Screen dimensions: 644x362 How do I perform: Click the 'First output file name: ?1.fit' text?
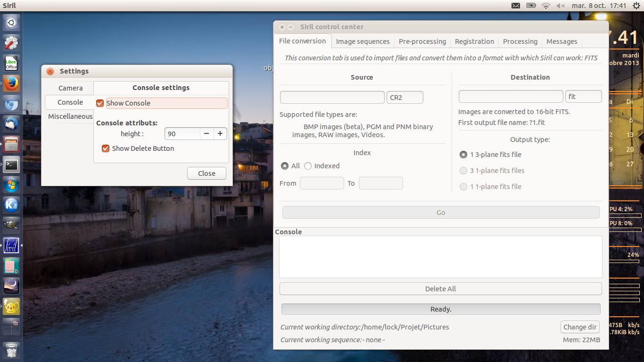502,123
